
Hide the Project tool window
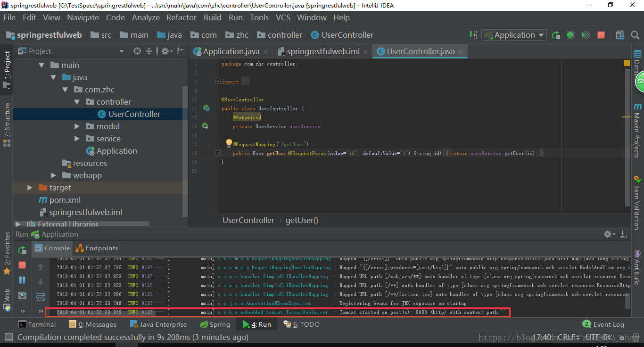click(x=181, y=51)
